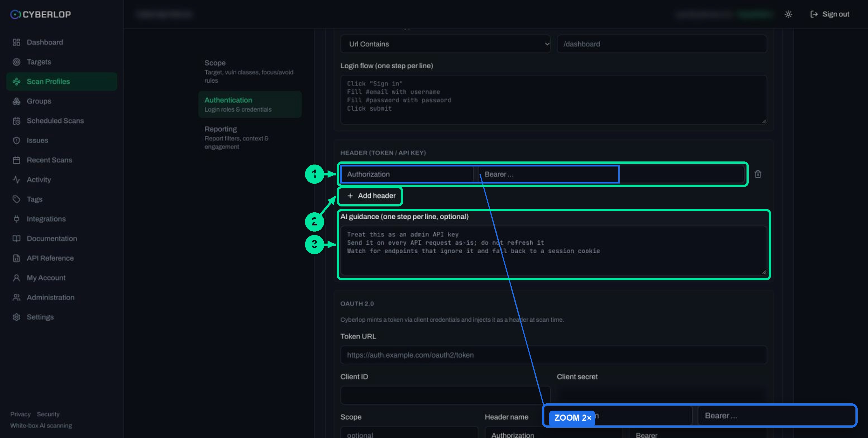Select the Authentication section tab
Screen dimensions: 868x438
click(250, 104)
